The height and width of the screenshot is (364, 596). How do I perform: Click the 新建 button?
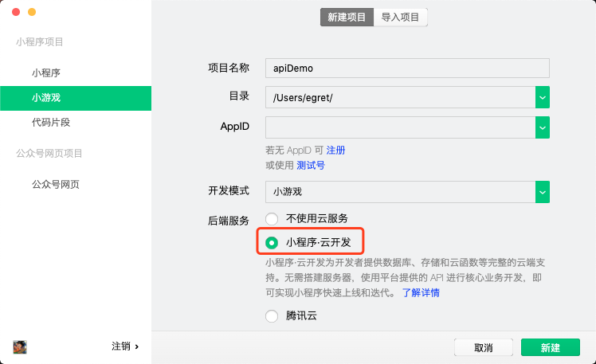[x=550, y=347]
